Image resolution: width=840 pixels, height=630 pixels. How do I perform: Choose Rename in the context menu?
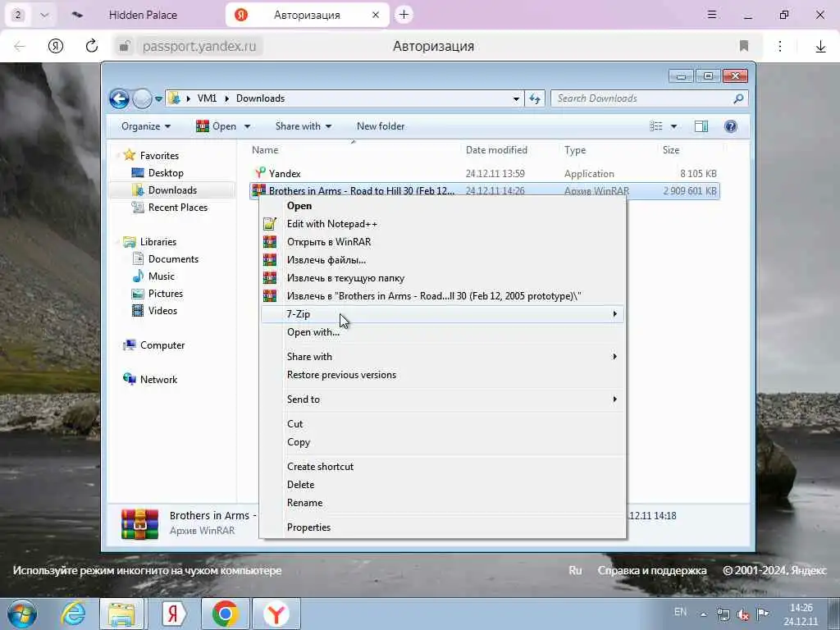[442, 503]
